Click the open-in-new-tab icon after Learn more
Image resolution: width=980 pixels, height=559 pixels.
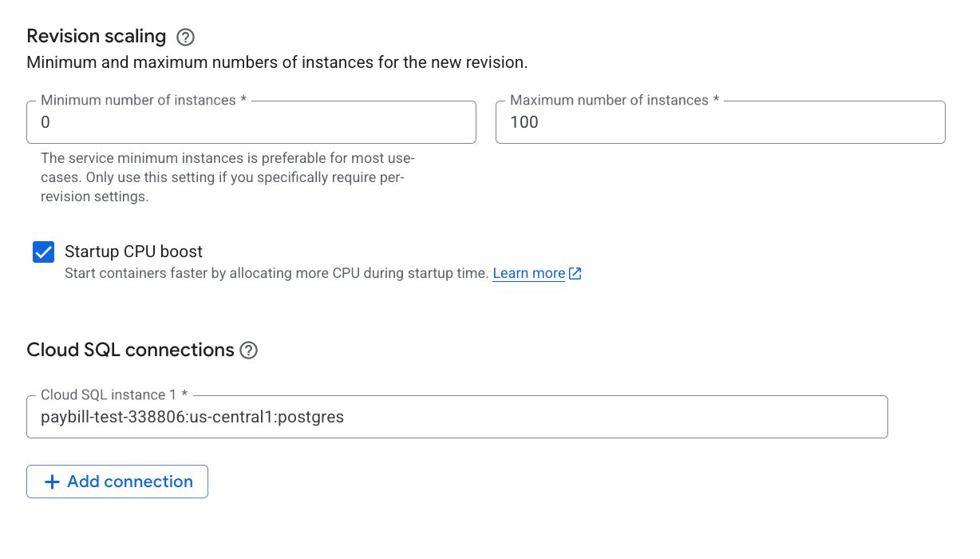click(x=575, y=273)
